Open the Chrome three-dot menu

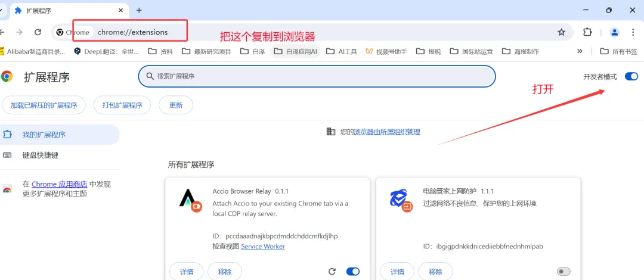click(x=633, y=32)
